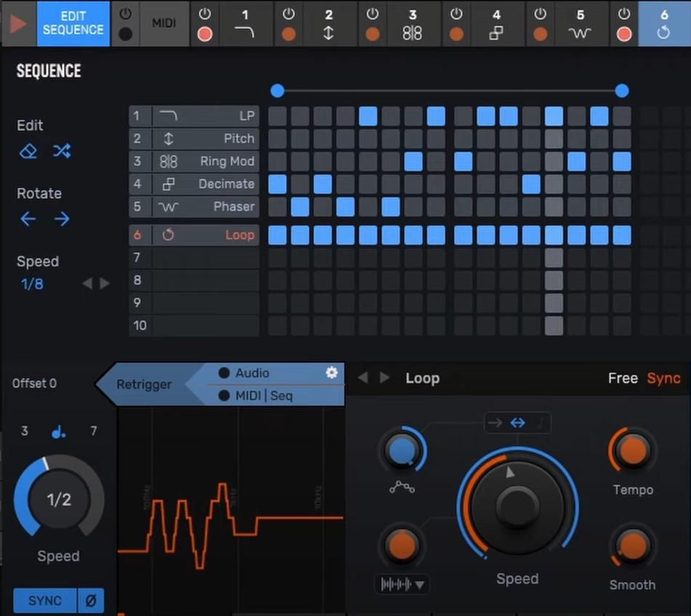Click the Smooth knob
The image size is (691, 616).
(x=633, y=546)
